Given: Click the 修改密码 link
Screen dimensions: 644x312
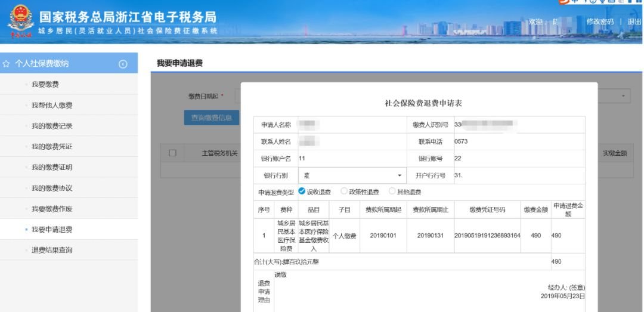Looking at the screenshot, I should [x=600, y=21].
